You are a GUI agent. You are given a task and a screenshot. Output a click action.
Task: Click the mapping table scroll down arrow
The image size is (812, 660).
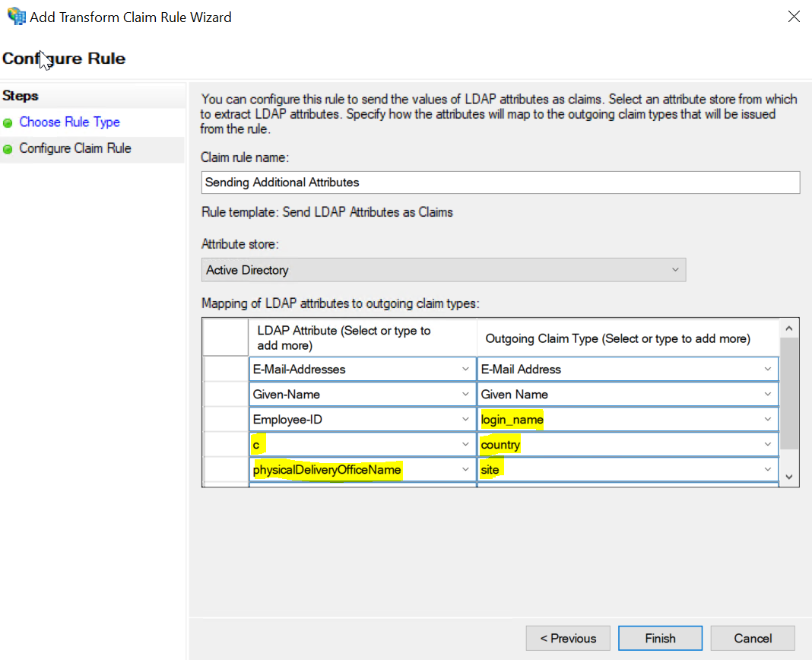tap(789, 477)
